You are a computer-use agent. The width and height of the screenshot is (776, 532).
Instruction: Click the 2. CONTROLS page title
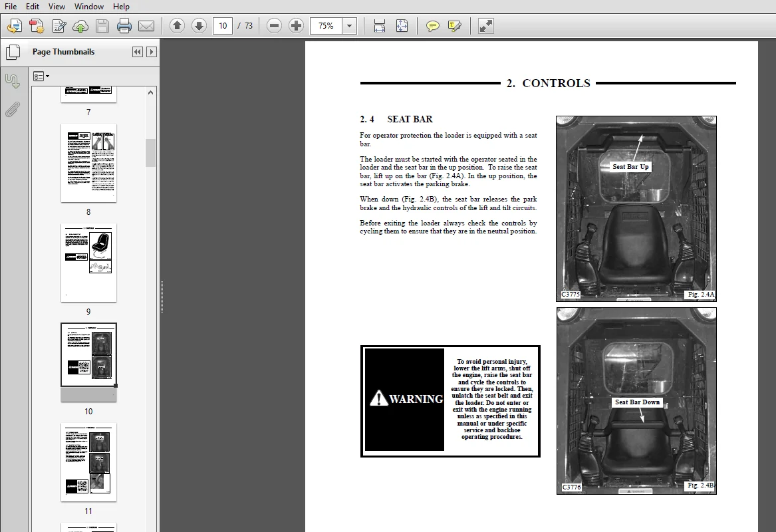pyautogui.click(x=549, y=83)
